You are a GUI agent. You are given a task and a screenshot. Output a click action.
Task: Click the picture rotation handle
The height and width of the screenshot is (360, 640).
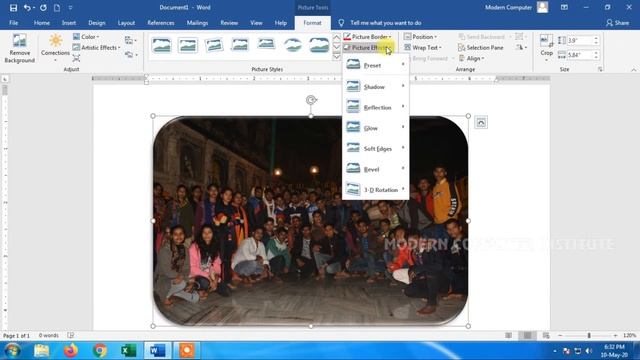pyautogui.click(x=311, y=100)
